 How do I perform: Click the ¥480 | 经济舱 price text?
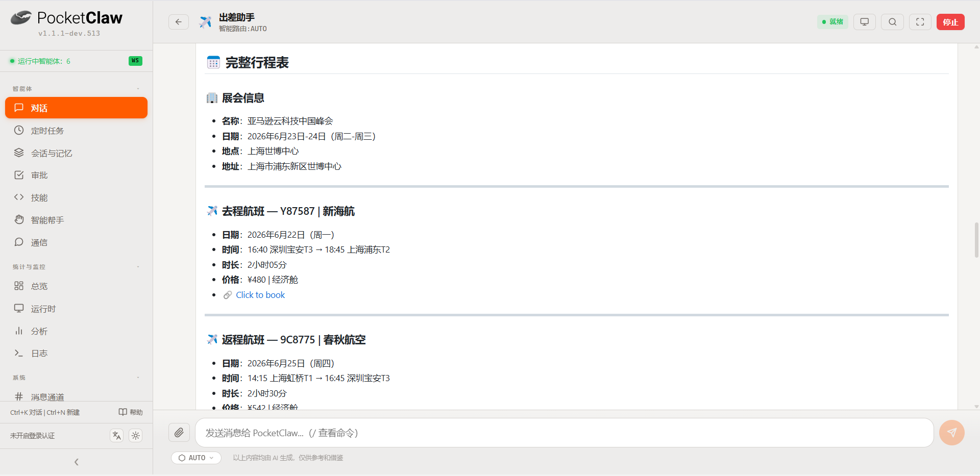pyautogui.click(x=273, y=280)
